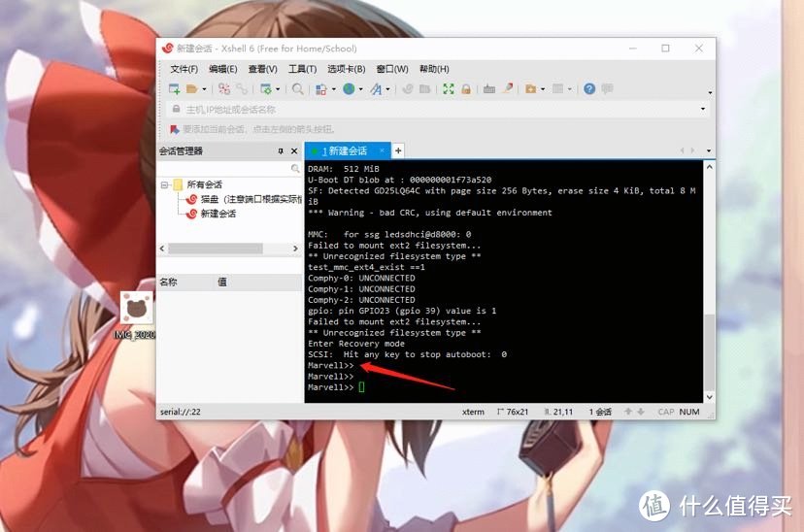Click terminal scrollbar up arrow
The height and width of the screenshot is (532, 804).
click(709, 167)
